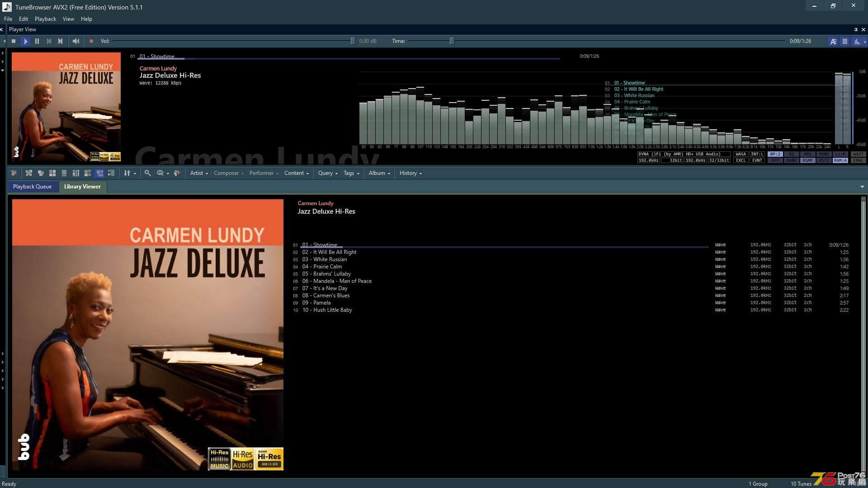Open the Content dropdown
Screen dimensions: 868x488
[x=297, y=173]
